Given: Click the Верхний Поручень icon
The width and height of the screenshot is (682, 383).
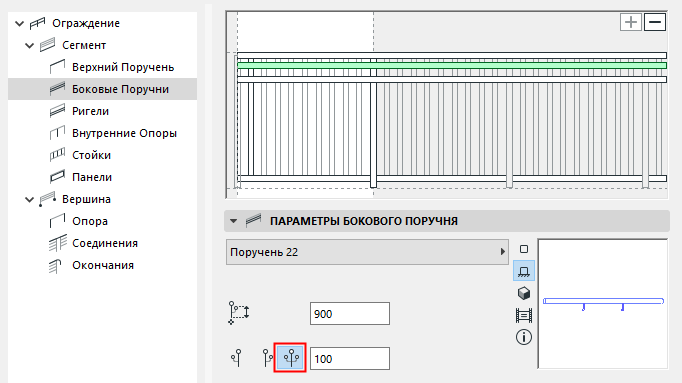Looking at the screenshot, I should [x=57, y=67].
